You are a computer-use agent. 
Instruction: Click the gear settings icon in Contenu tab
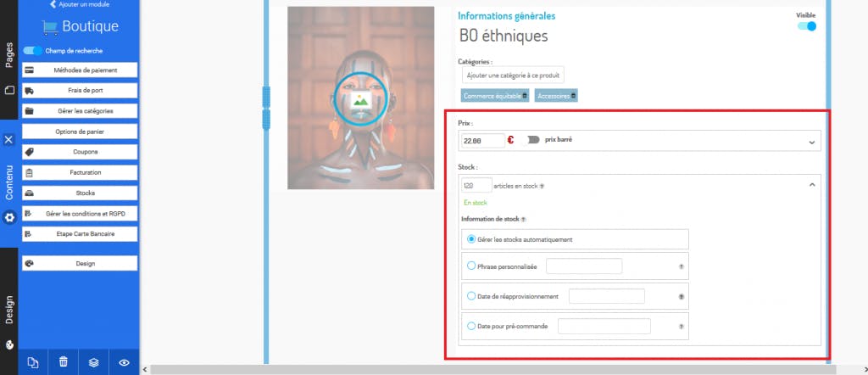[8, 218]
